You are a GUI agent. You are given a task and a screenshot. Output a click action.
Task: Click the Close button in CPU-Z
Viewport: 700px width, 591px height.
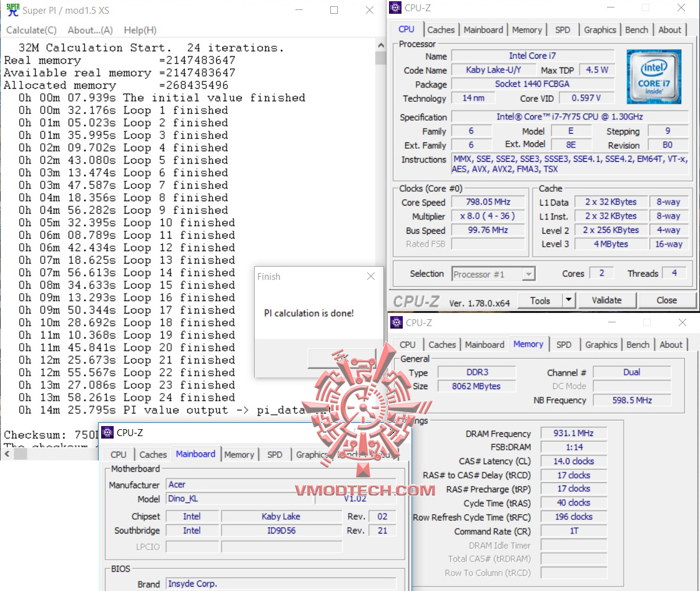tap(666, 300)
